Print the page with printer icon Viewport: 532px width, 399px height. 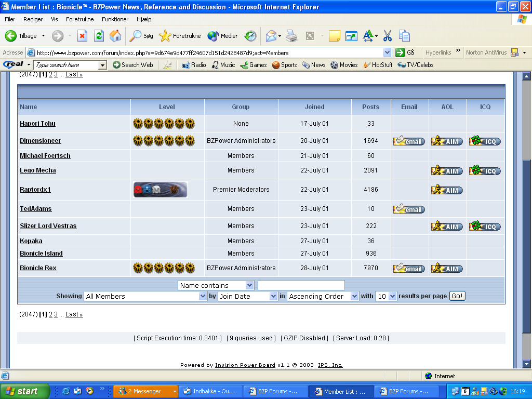pyautogui.click(x=291, y=36)
